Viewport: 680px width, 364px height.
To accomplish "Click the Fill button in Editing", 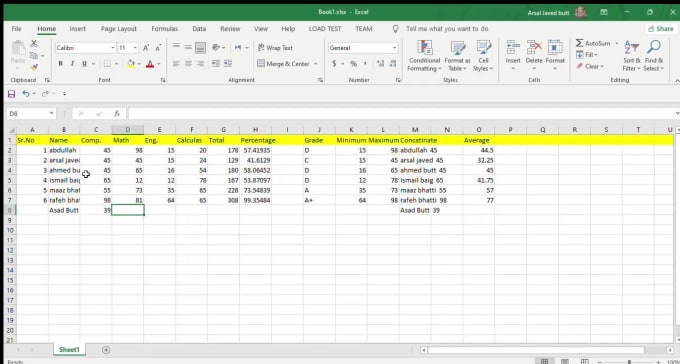I will point(587,55).
